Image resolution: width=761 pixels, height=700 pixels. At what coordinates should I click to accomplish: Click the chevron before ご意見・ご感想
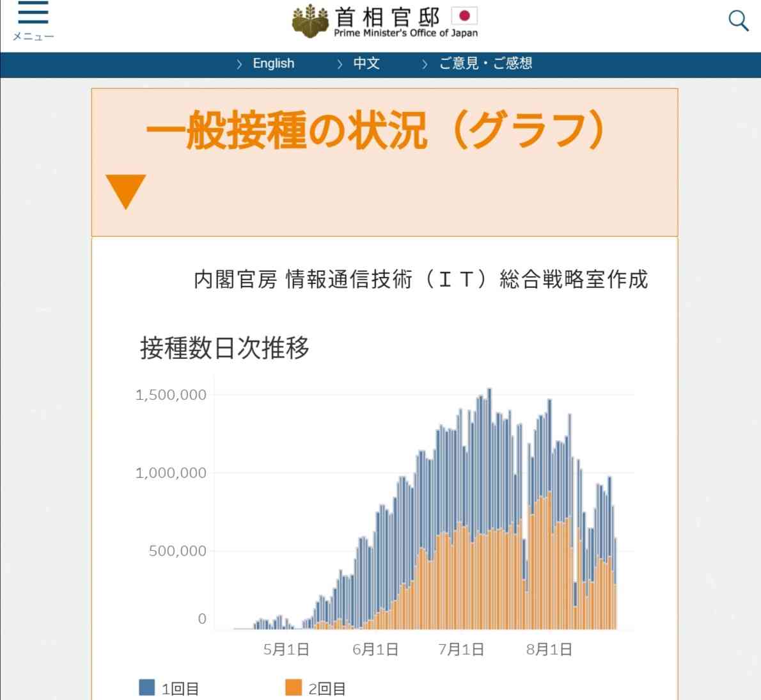[x=423, y=64]
